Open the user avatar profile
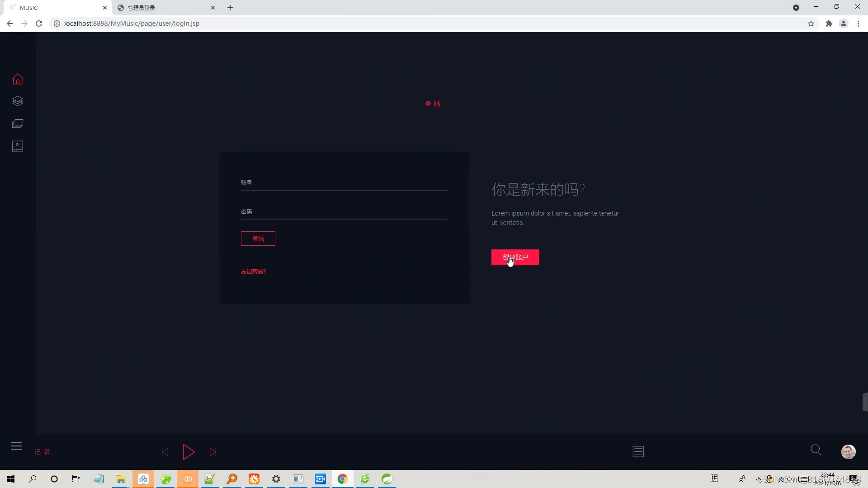 pyautogui.click(x=848, y=452)
